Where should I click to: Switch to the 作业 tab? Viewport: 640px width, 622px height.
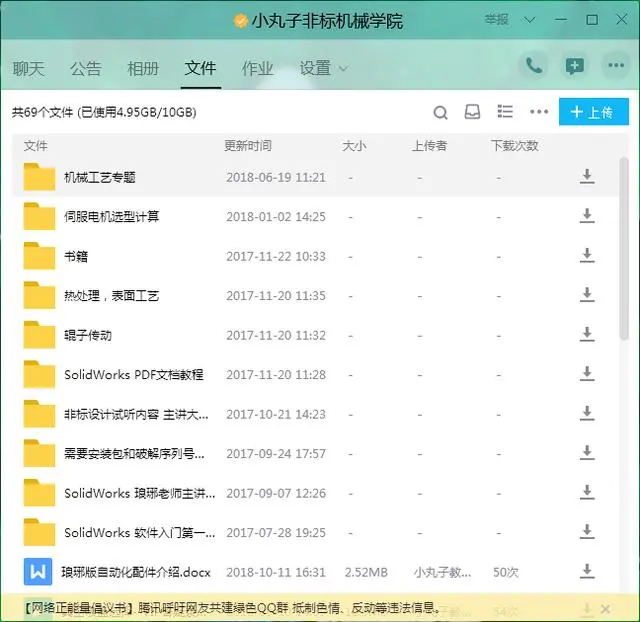(257, 68)
